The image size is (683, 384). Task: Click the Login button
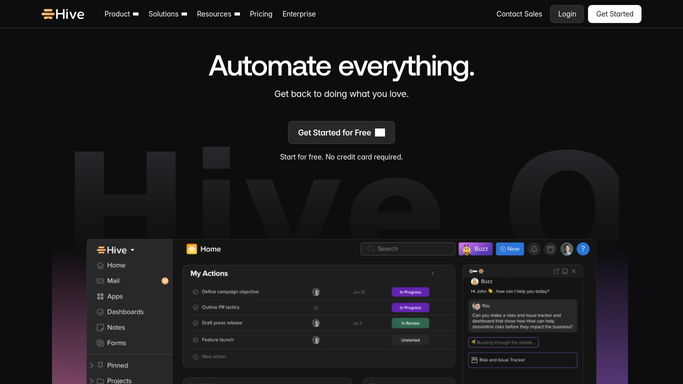click(x=567, y=14)
